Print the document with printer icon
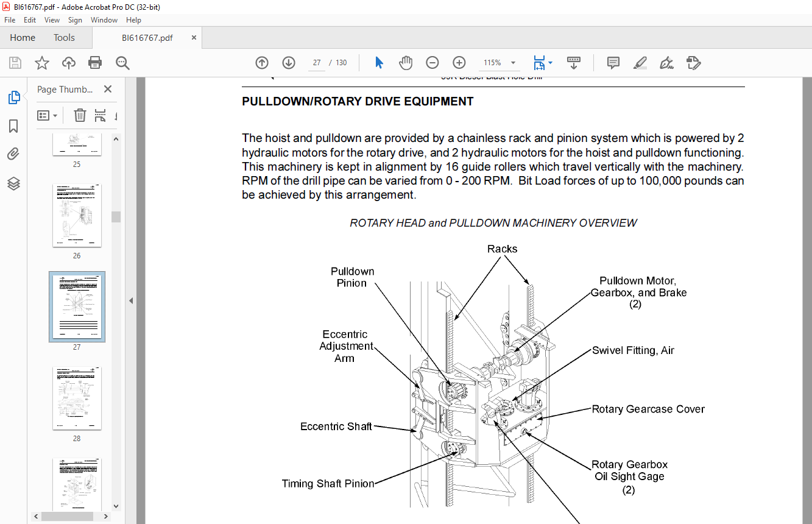 click(x=95, y=63)
